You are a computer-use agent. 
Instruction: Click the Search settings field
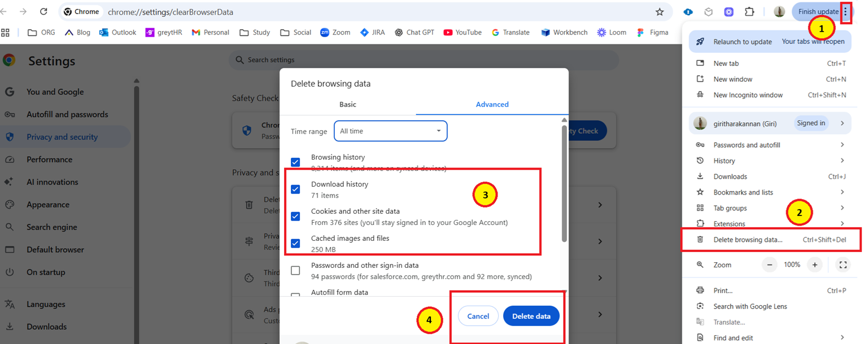[x=424, y=60]
